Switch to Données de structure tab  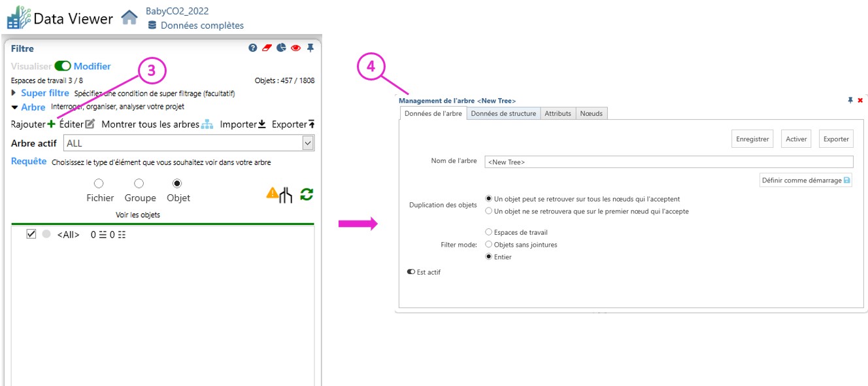[x=503, y=113]
